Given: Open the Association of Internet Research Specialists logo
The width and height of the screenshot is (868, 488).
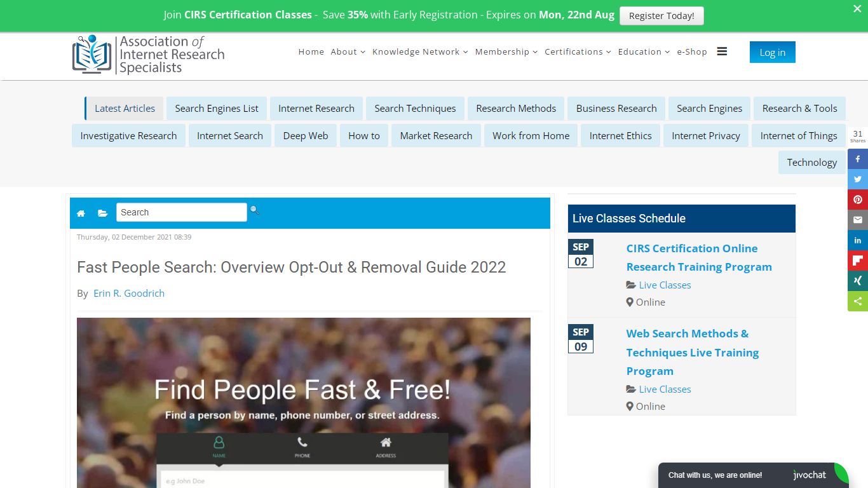Looking at the screenshot, I should pos(148,55).
